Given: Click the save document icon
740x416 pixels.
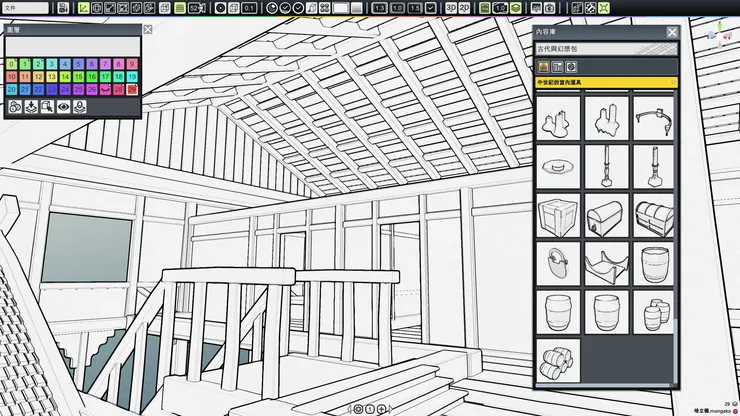Looking at the screenshot, I should (63, 8).
